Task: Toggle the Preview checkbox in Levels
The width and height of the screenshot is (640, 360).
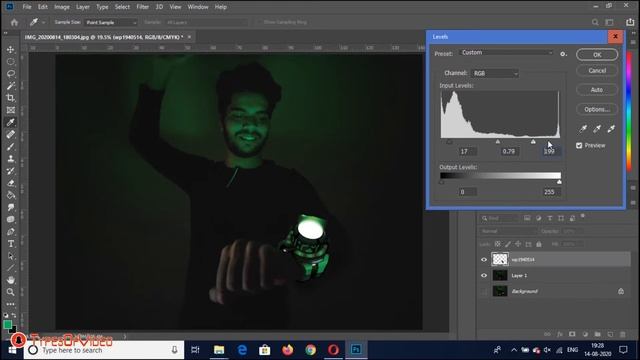Action: tap(579, 145)
